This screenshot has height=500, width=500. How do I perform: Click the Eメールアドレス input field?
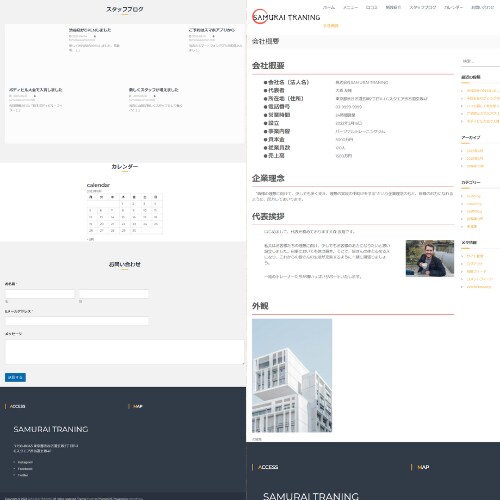(77, 321)
